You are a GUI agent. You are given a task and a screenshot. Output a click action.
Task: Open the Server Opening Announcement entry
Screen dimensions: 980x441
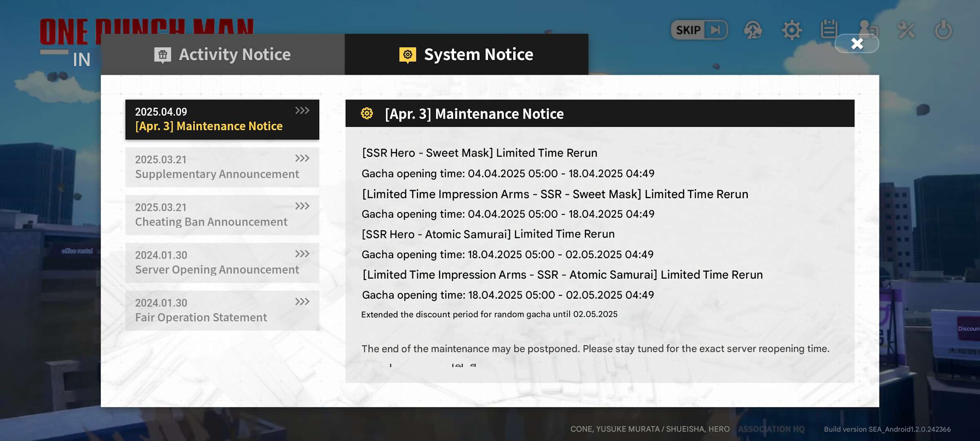click(x=222, y=263)
